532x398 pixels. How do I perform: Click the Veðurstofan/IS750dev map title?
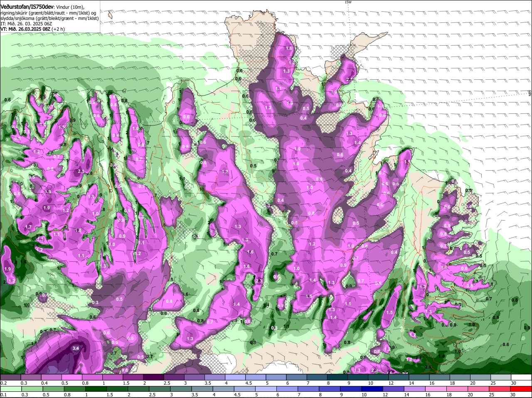[27, 7]
